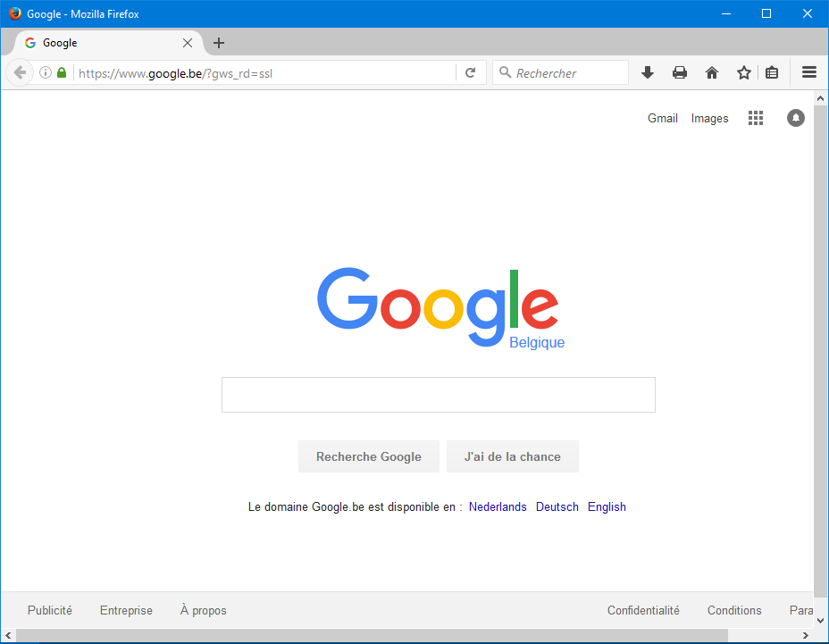Open Google notifications bell

click(796, 118)
